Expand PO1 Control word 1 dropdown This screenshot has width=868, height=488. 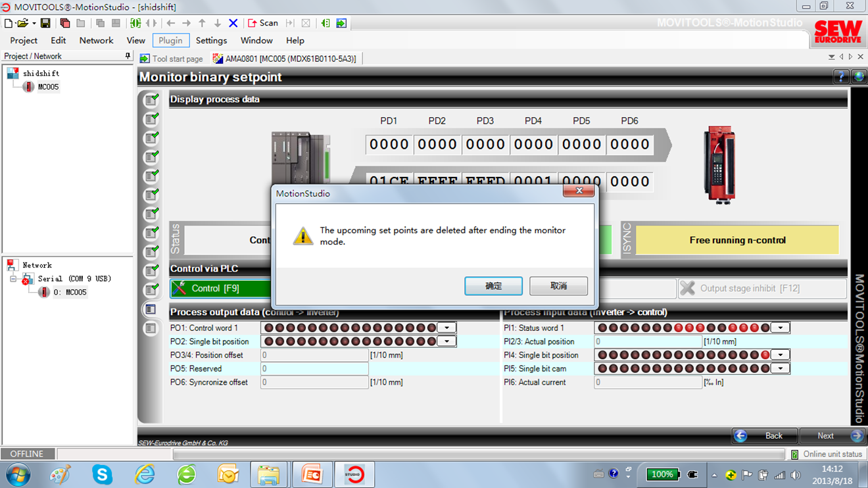[447, 328]
